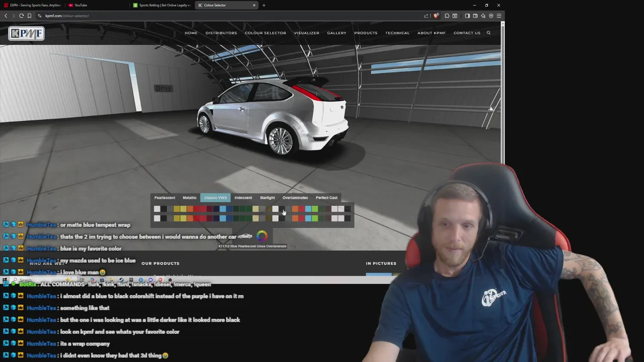Click the KPMF logo

tap(26, 33)
